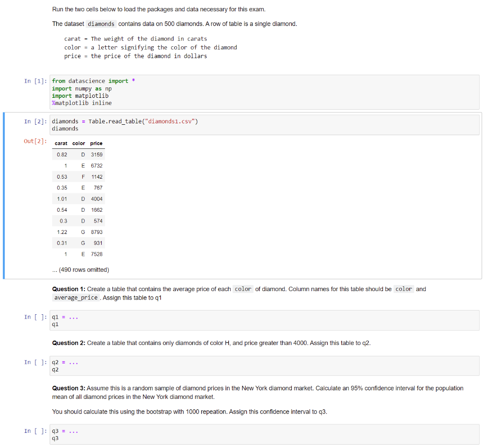Click the inline code 'diamonds' in intro text
The width and height of the screenshot is (484, 448).
(101, 24)
